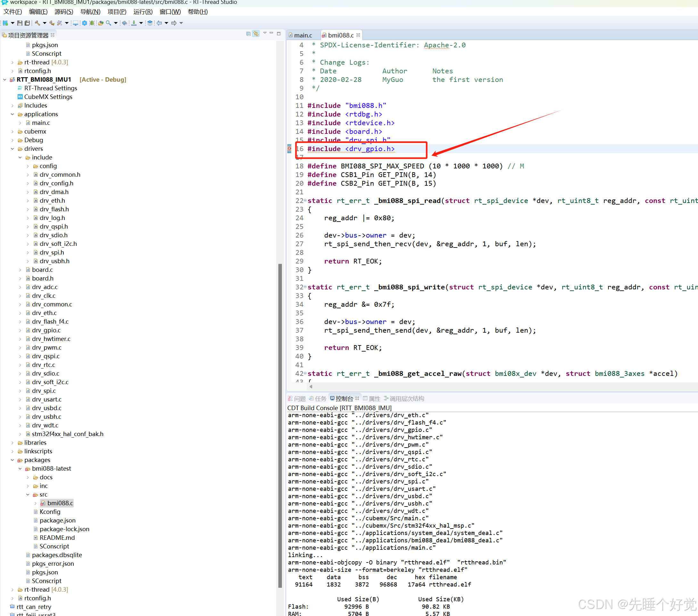Collapse the _bmi088_spi_read function fold marker
Viewport: 698px width, 616px height.
point(305,200)
